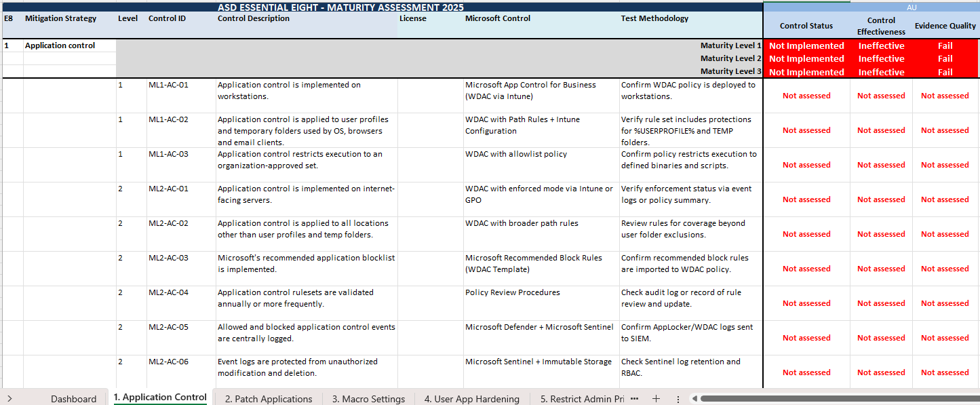Click Maturity Level 1 Not Implemented cell
The image size is (980, 405).
click(x=806, y=46)
